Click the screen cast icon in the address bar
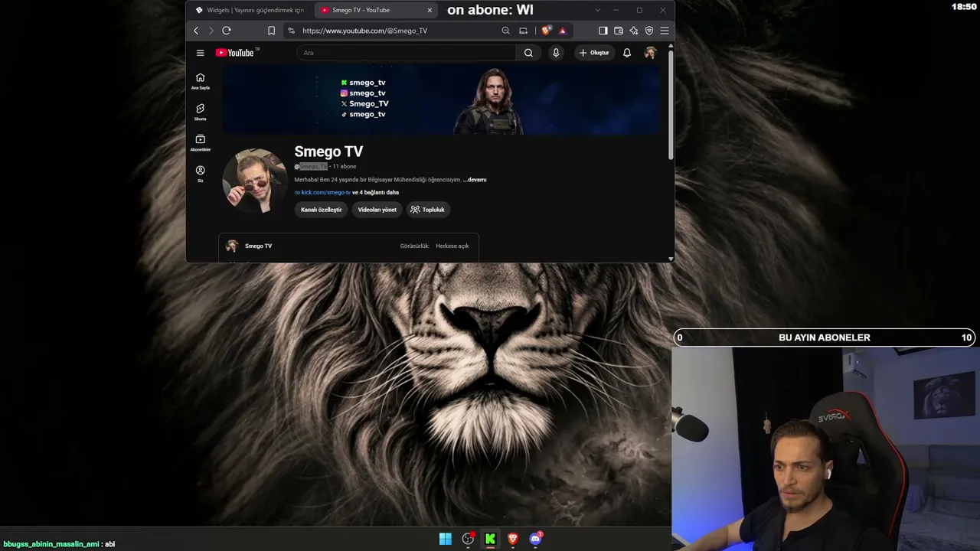Image resolution: width=980 pixels, height=551 pixels. tap(523, 31)
